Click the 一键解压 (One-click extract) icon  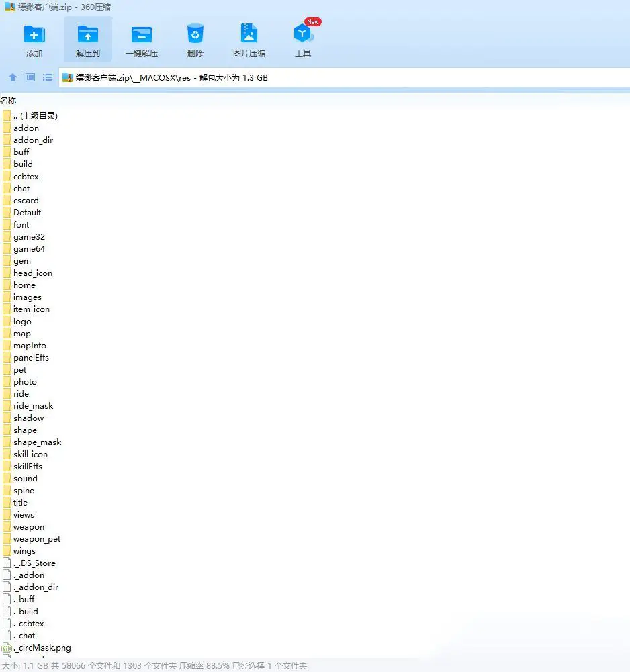(142, 34)
